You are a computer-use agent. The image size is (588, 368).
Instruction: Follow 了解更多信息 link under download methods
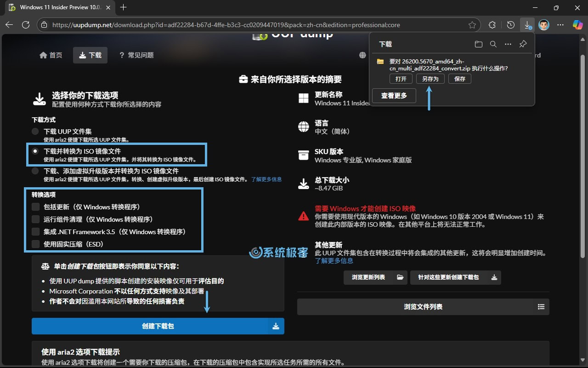click(266, 179)
